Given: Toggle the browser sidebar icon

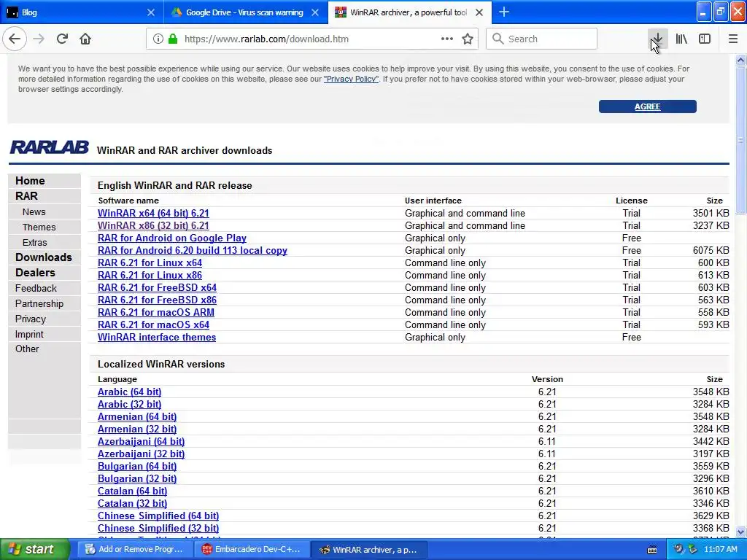Looking at the screenshot, I should coord(705,39).
